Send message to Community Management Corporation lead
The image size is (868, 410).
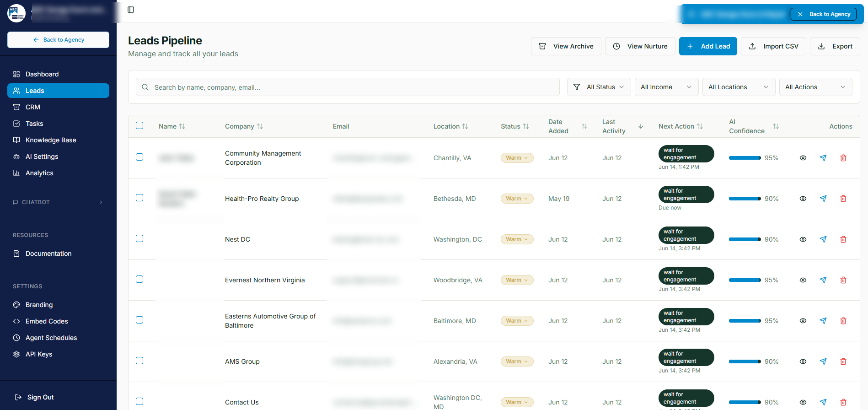click(823, 158)
